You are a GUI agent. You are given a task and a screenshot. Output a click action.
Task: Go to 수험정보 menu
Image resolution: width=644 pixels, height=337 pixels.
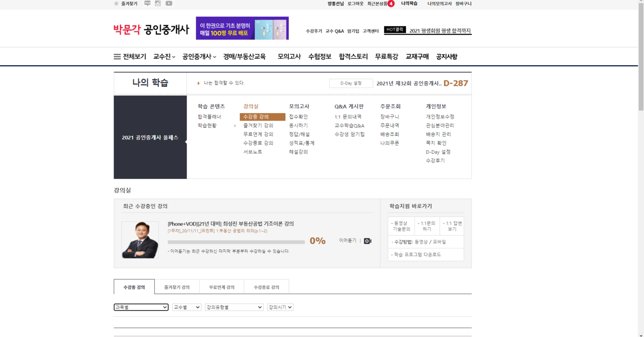pos(320,57)
